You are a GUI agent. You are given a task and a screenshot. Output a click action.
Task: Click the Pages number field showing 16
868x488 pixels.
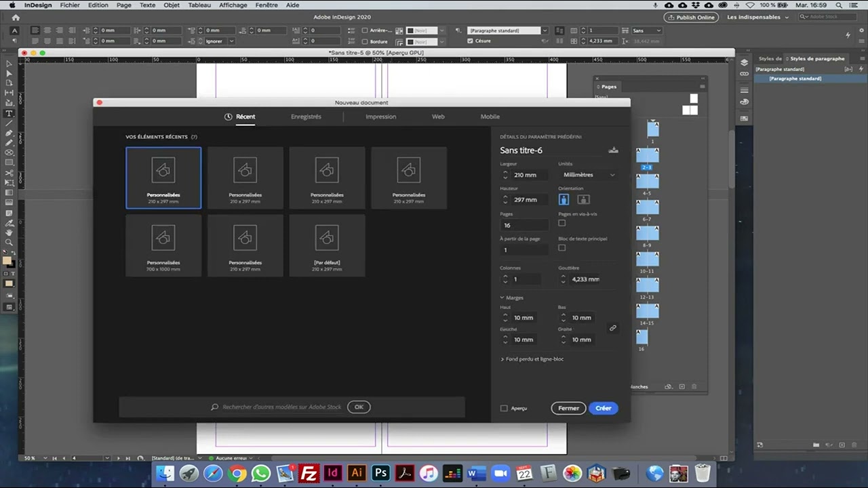[524, 225]
